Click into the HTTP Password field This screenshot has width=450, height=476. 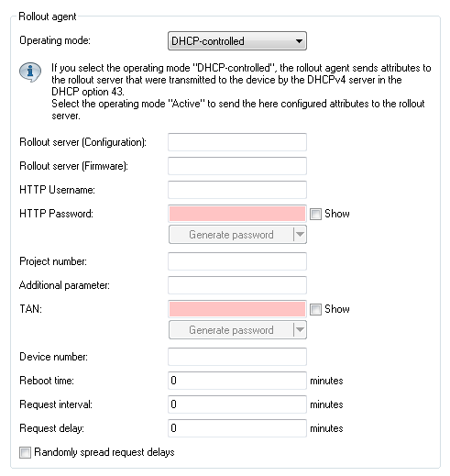(x=237, y=214)
